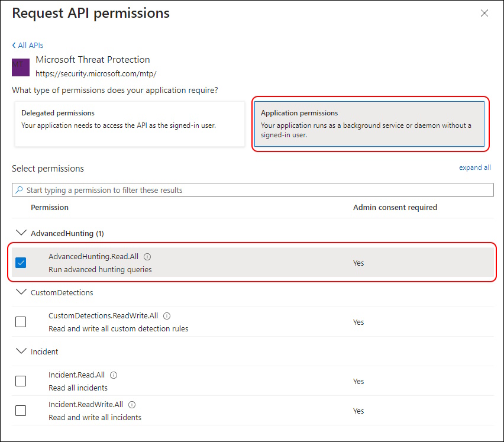Go back to All APIs
Image resolution: width=504 pixels, height=442 pixels.
point(28,46)
